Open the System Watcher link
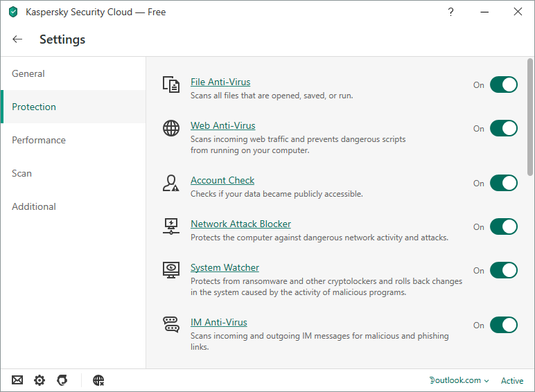This screenshot has height=392, width=535. tap(225, 267)
